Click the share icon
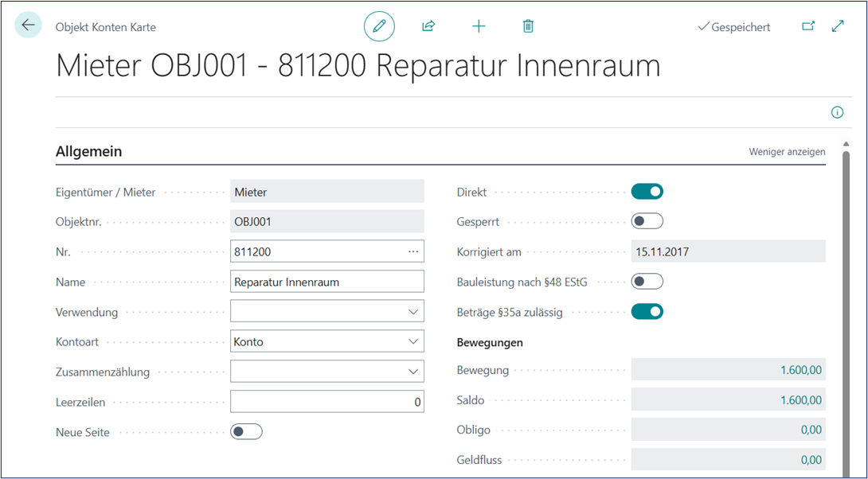The height and width of the screenshot is (479, 868). pyautogui.click(x=428, y=26)
